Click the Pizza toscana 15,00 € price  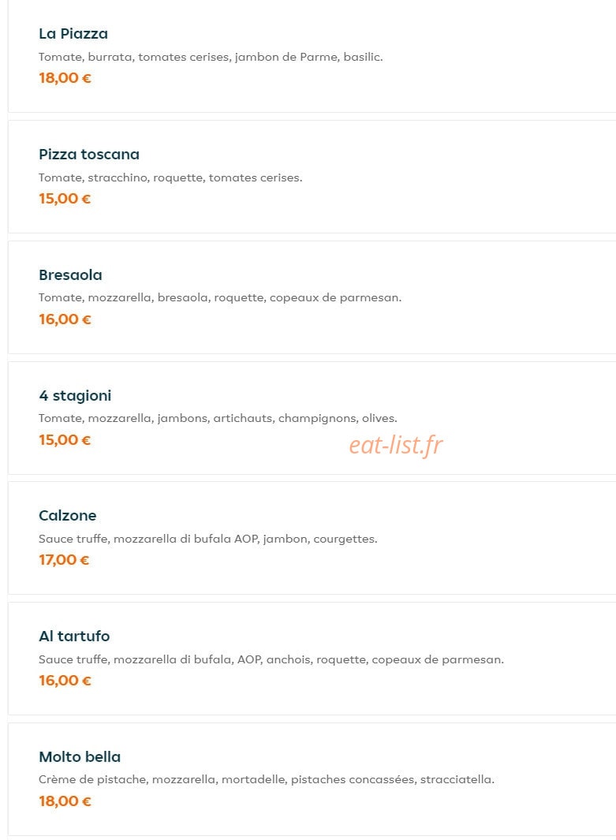(x=65, y=199)
